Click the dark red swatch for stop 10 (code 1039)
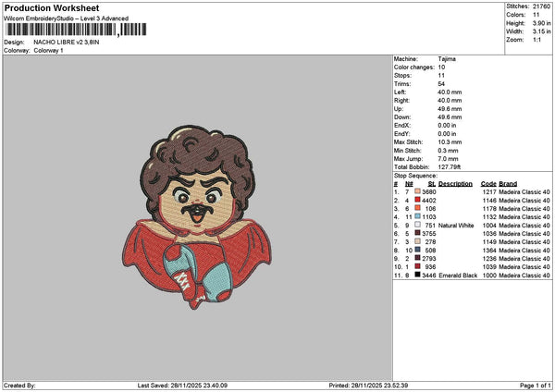 click(418, 266)
